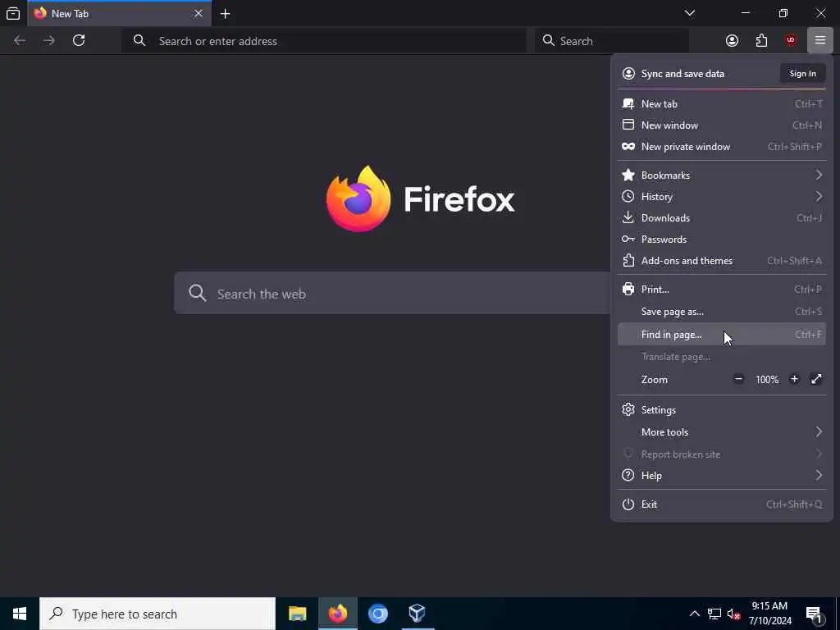Viewport: 840px width, 630px height.
Task: Expand the Bookmarks submenu
Action: pos(722,176)
